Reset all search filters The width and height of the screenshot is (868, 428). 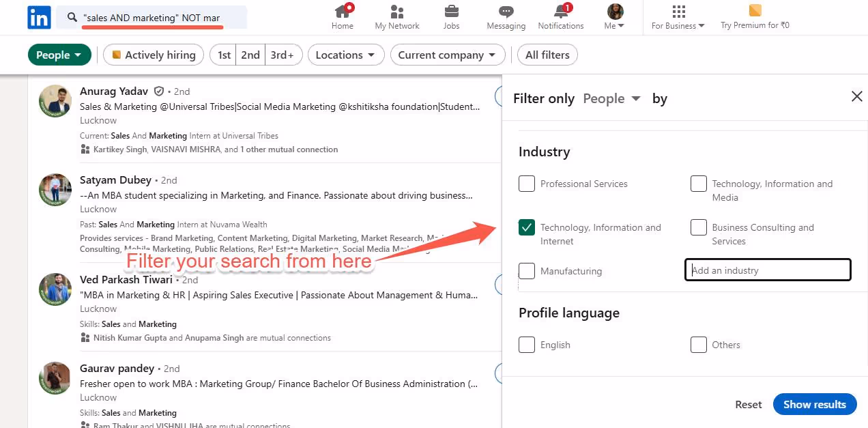pos(748,404)
